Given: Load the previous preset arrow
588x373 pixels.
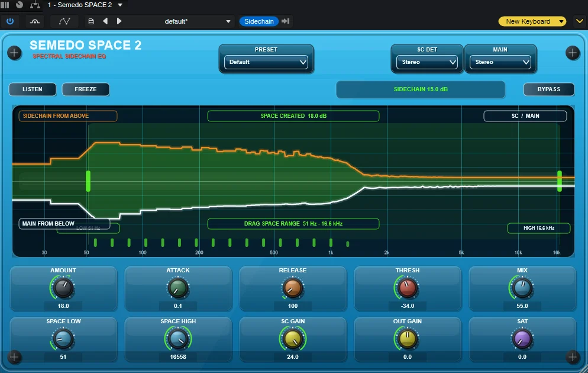Looking at the screenshot, I should [x=105, y=21].
